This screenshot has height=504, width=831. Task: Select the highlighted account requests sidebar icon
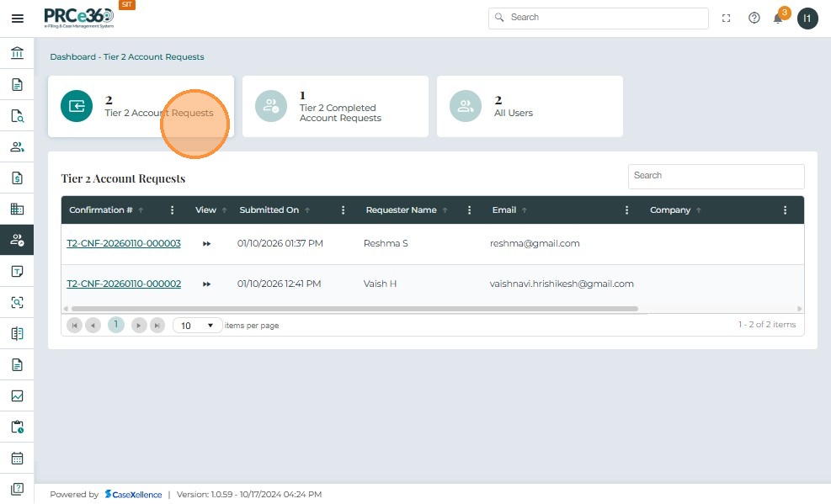tap(17, 240)
